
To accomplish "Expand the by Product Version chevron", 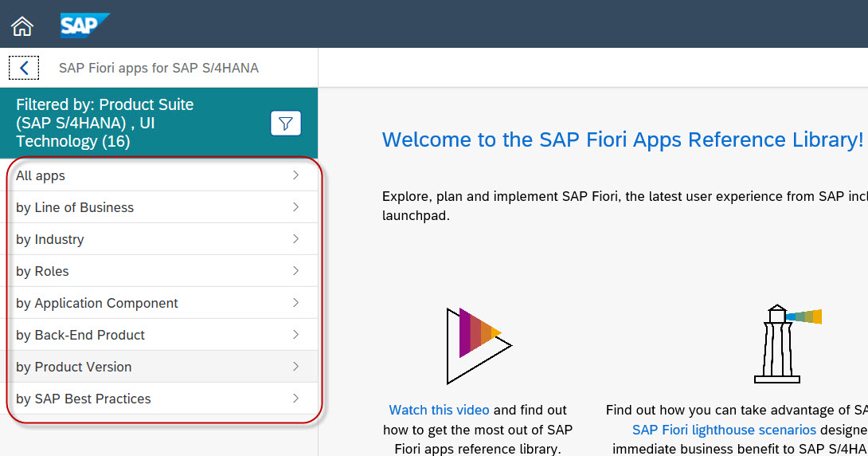I will click(x=295, y=366).
